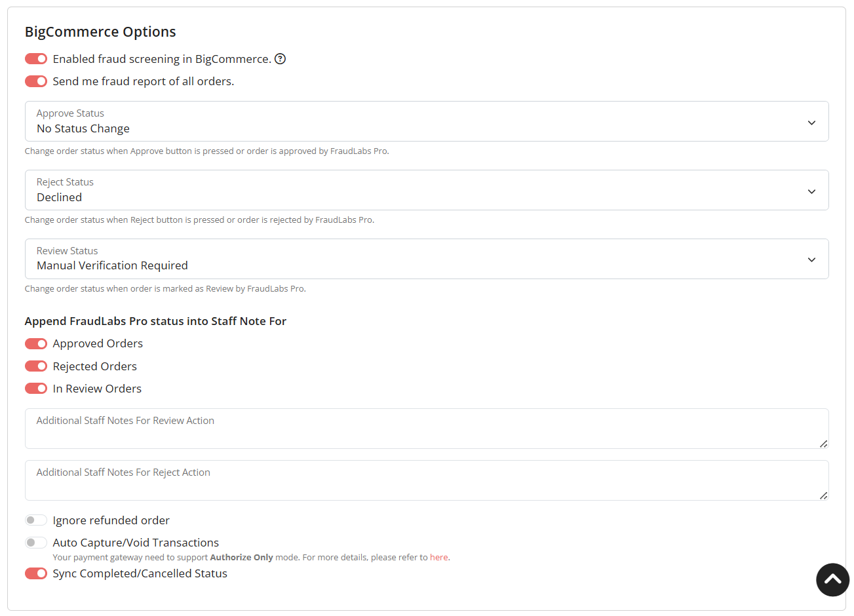Focus Additional Staff Notes For Reject Action field

427,480
